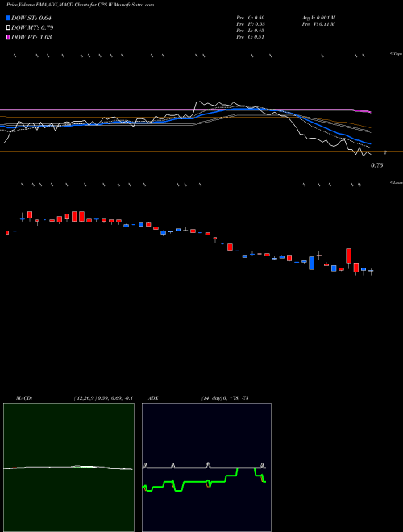
Task: Click the magenta DOW PT legend swatch
Action: click(x=8, y=37)
